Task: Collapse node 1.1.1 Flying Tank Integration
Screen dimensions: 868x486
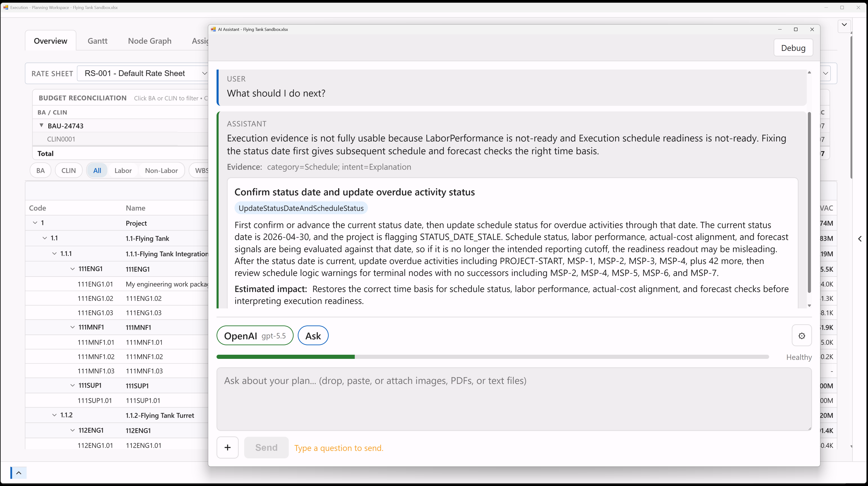Action: [54, 253]
